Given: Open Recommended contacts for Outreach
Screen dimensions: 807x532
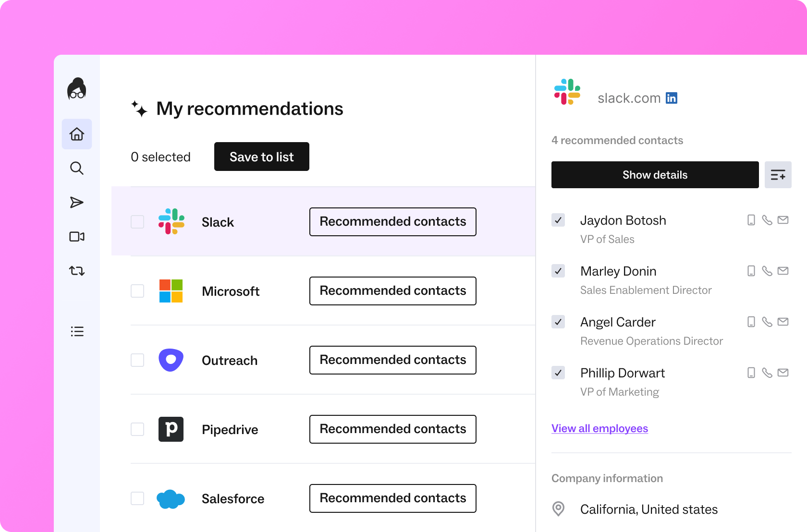Looking at the screenshot, I should pos(392,360).
